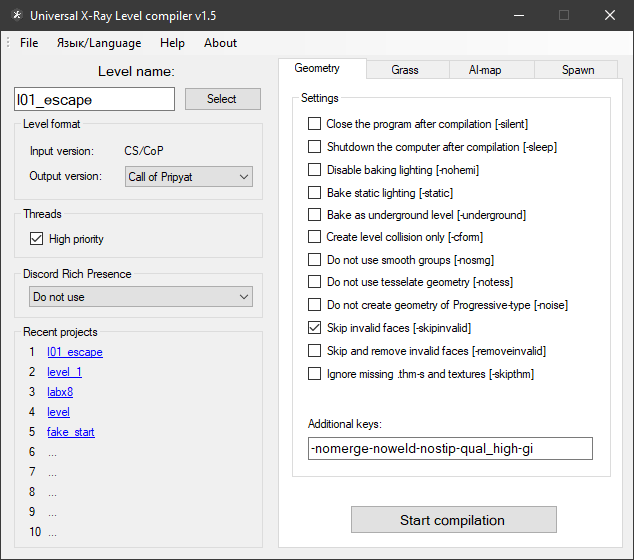Click the app icon in title bar

click(15, 16)
